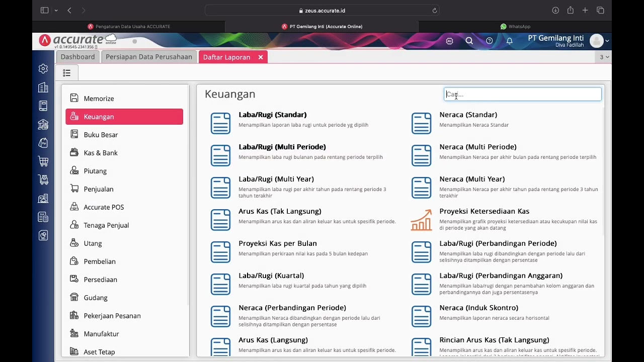The width and height of the screenshot is (644, 362).
Task: Open the tab count dropdown showing 3
Action: [x=604, y=57]
